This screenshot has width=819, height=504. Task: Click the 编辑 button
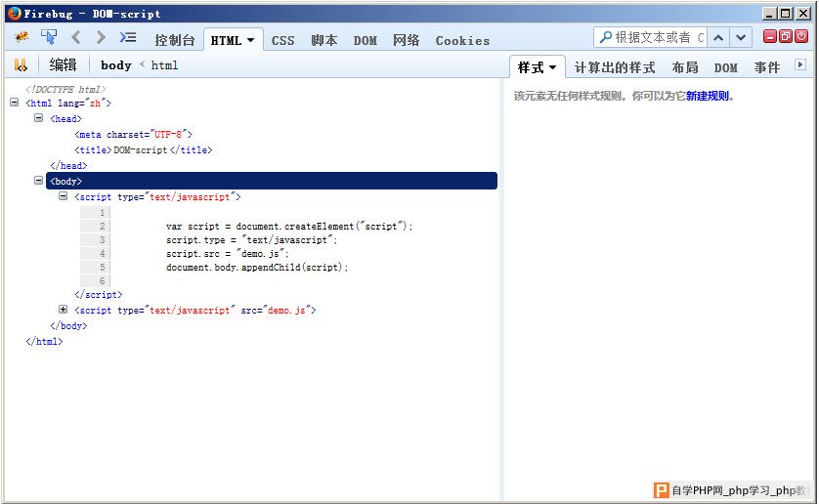pos(64,64)
